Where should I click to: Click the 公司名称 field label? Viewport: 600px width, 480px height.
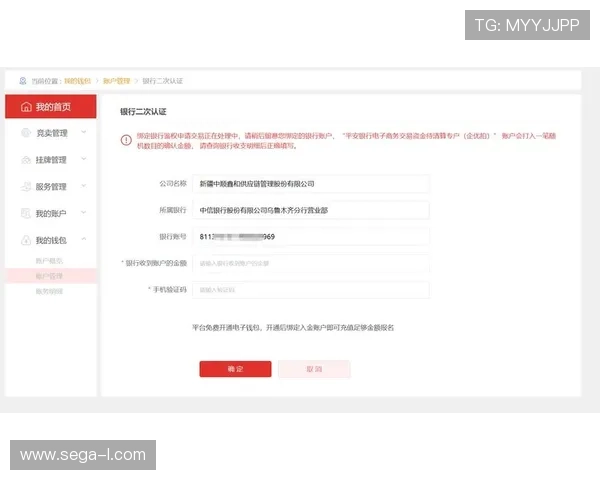173,184
